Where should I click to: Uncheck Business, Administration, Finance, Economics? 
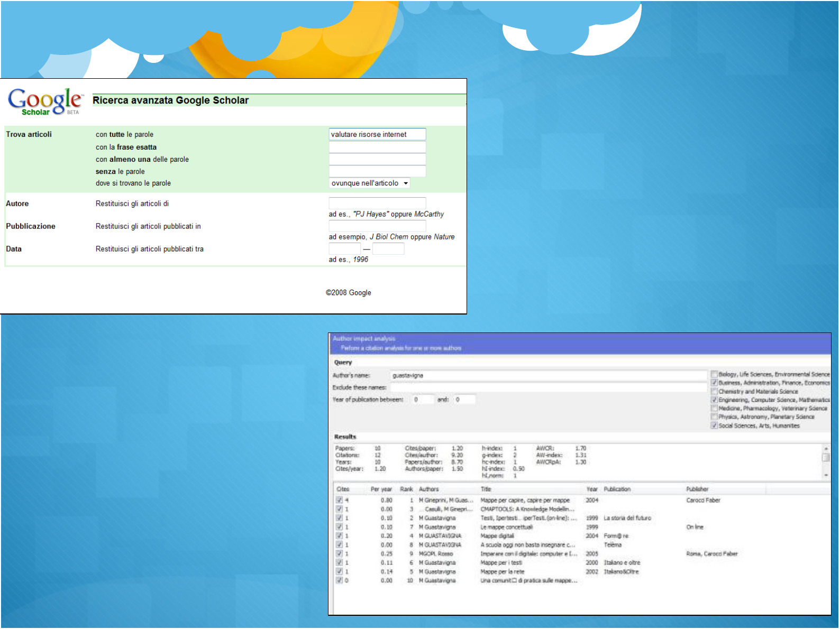pos(714,383)
